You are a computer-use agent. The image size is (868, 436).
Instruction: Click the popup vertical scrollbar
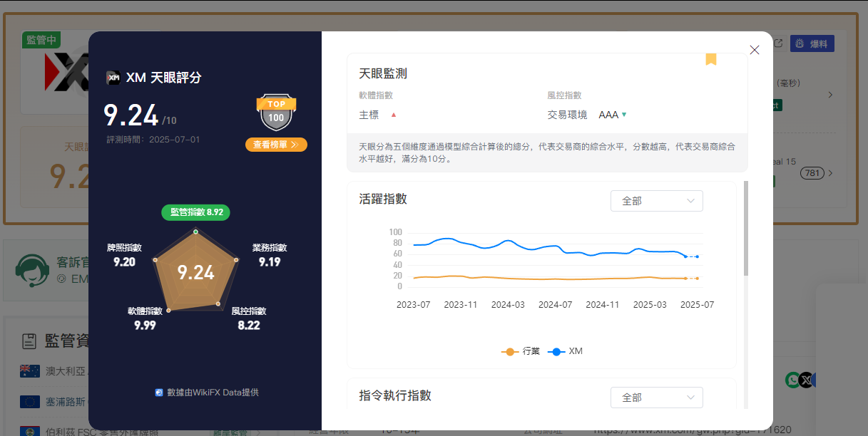pos(746,228)
